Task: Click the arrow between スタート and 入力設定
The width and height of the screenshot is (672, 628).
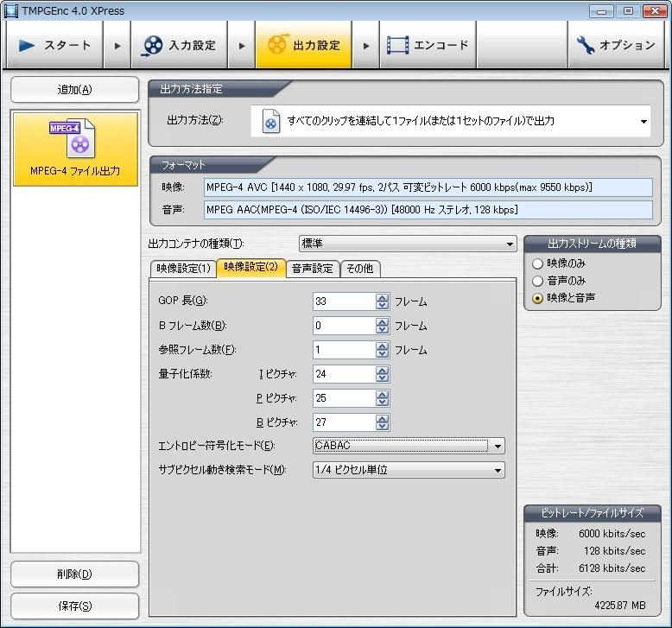Action: click(117, 46)
